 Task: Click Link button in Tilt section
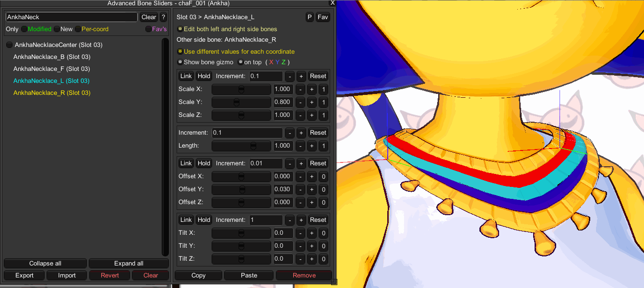pyautogui.click(x=186, y=220)
